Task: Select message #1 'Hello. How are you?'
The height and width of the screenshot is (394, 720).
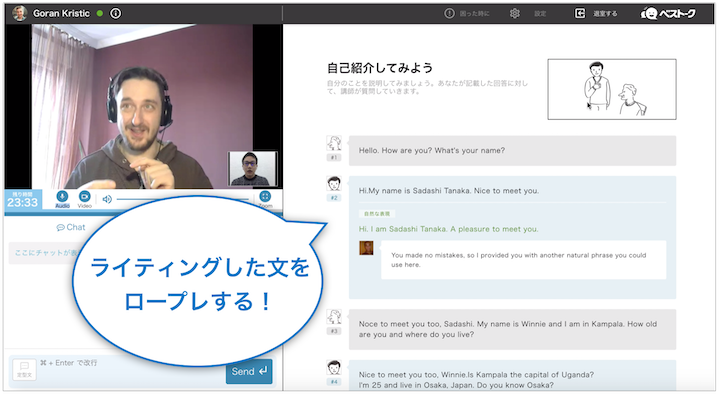Action: (512, 151)
